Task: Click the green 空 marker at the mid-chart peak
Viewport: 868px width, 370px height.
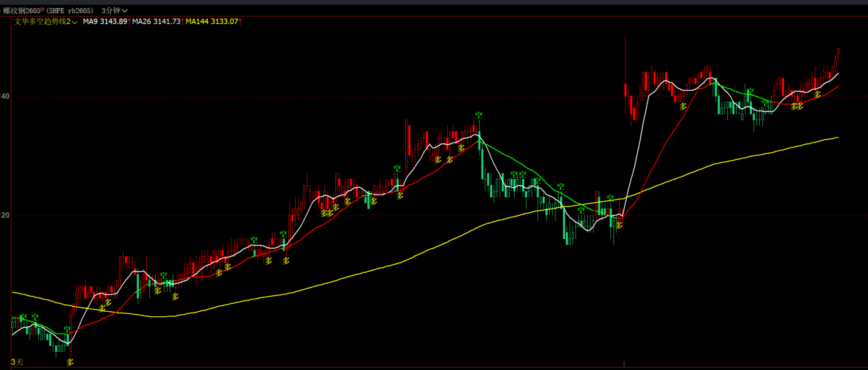Action: [479, 115]
